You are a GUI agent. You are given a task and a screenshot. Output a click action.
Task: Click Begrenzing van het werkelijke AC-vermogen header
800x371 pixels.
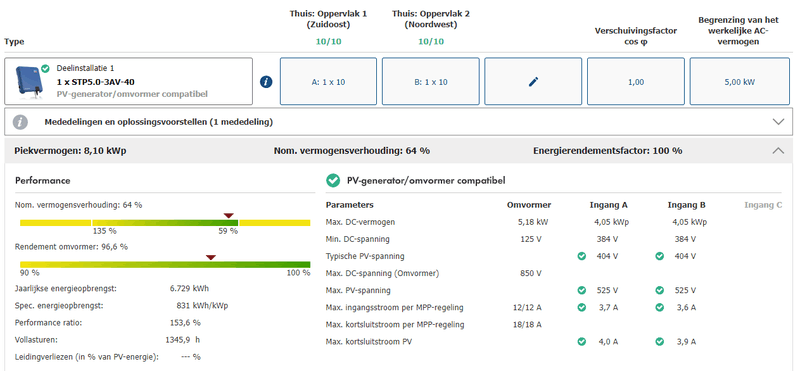(739, 31)
